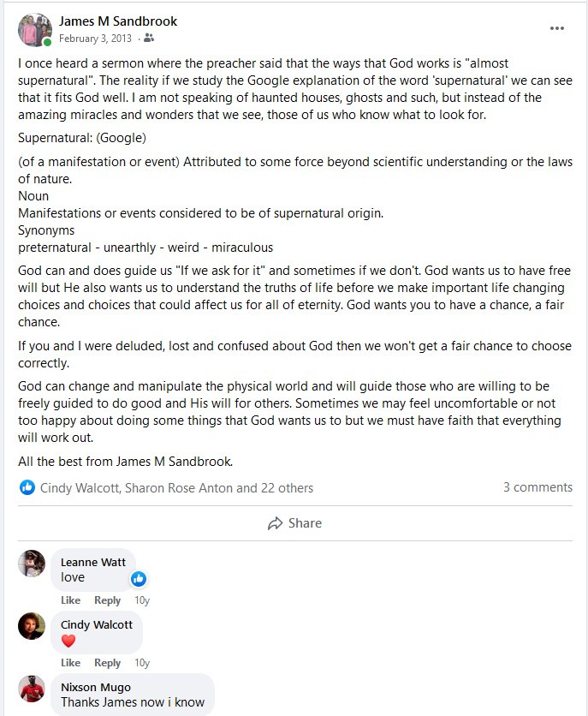Open the post options three-dots menu
Image resolution: width=588 pixels, height=716 pixels.
(557, 28)
